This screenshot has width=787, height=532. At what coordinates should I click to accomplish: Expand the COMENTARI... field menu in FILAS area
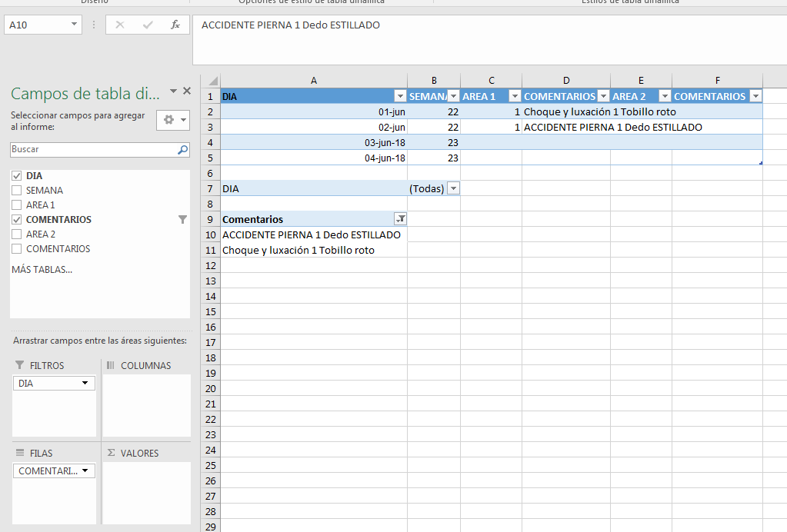pos(85,470)
